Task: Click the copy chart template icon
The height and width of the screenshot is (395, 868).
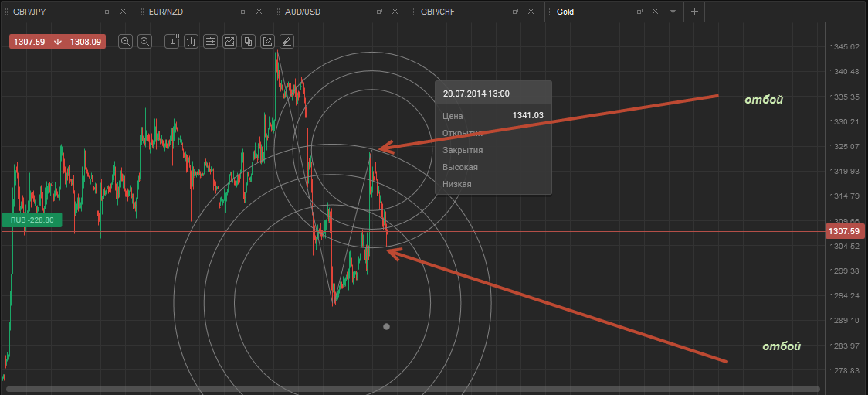Action: pyautogui.click(x=248, y=42)
